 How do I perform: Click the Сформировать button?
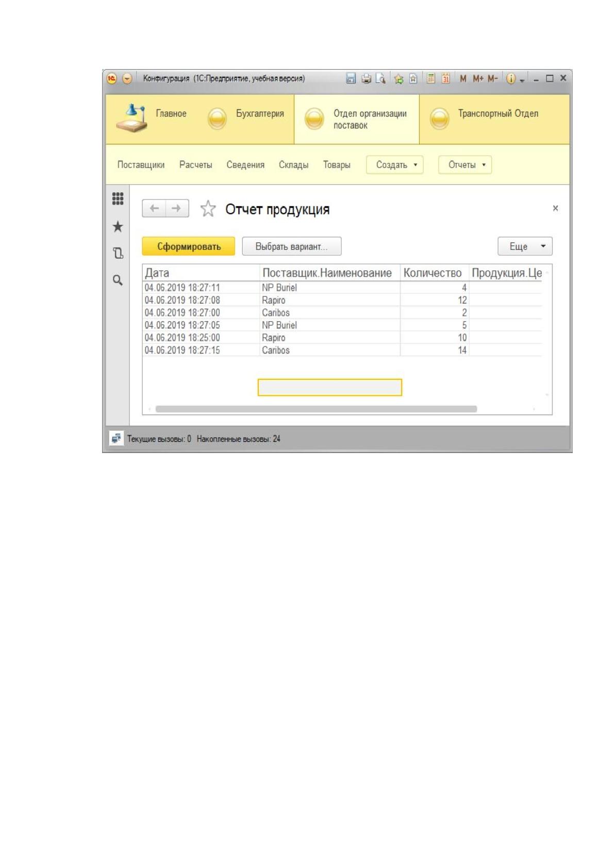[x=189, y=246]
